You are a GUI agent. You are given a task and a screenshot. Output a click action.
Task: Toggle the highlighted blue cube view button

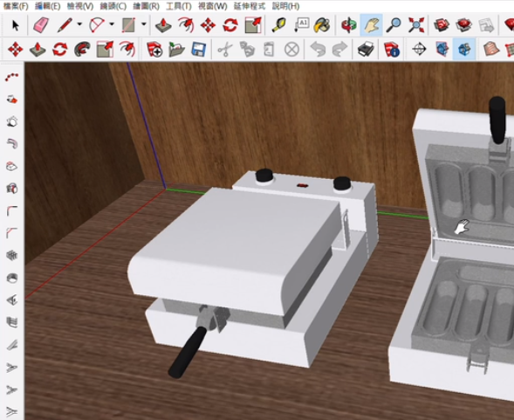point(464,49)
